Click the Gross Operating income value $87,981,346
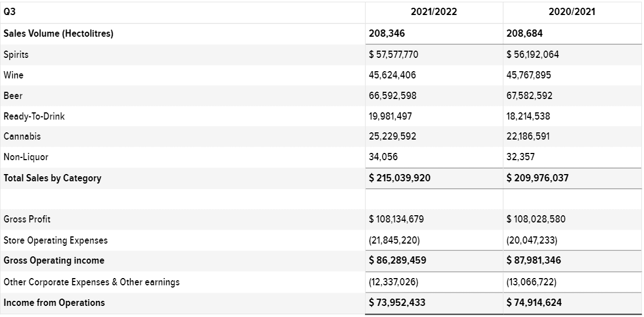644x317 pixels. [533, 261]
